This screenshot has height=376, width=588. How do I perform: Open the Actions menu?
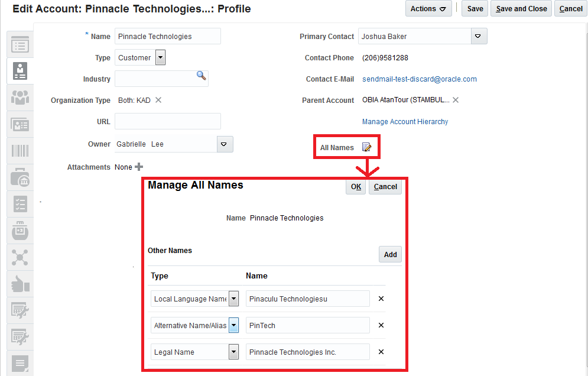pos(428,9)
